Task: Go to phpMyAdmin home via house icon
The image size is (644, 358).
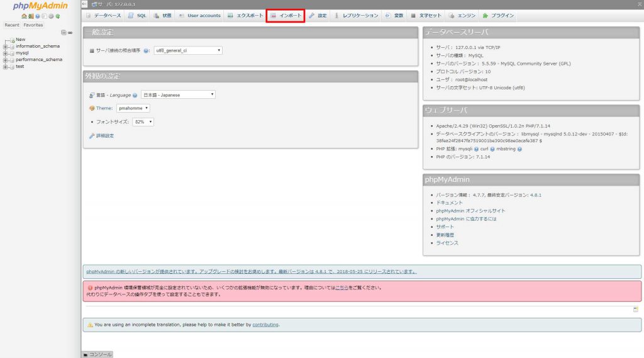Action: [x=24, y=16]
